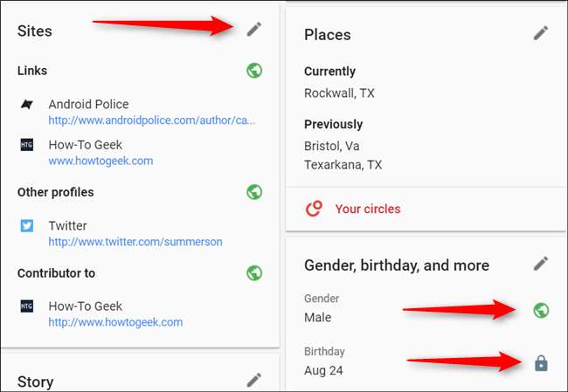The image size is (568, 392).
Task: Edit the Sites section with pencil icon
Action: [x=254, y=30]
